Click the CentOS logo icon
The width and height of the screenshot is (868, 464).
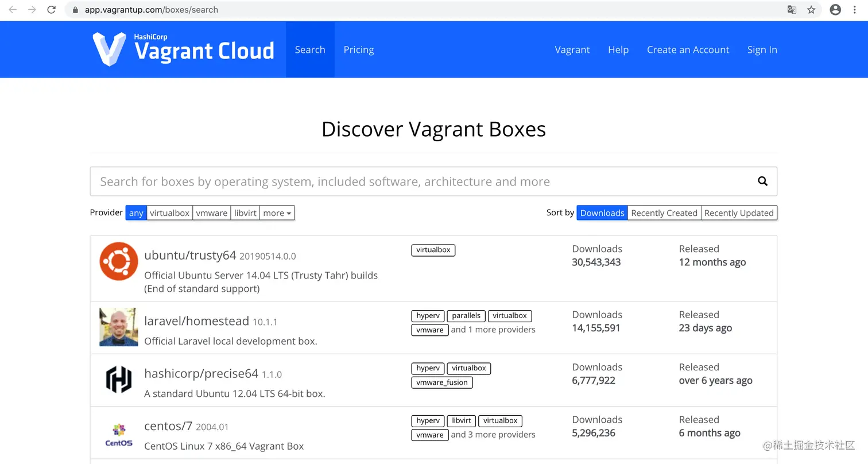point(119,435)
